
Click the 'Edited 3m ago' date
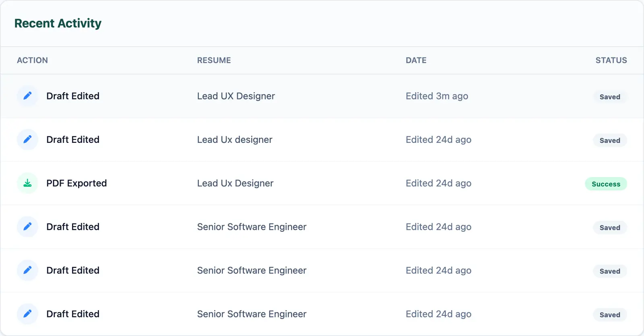tap(437, 96)
